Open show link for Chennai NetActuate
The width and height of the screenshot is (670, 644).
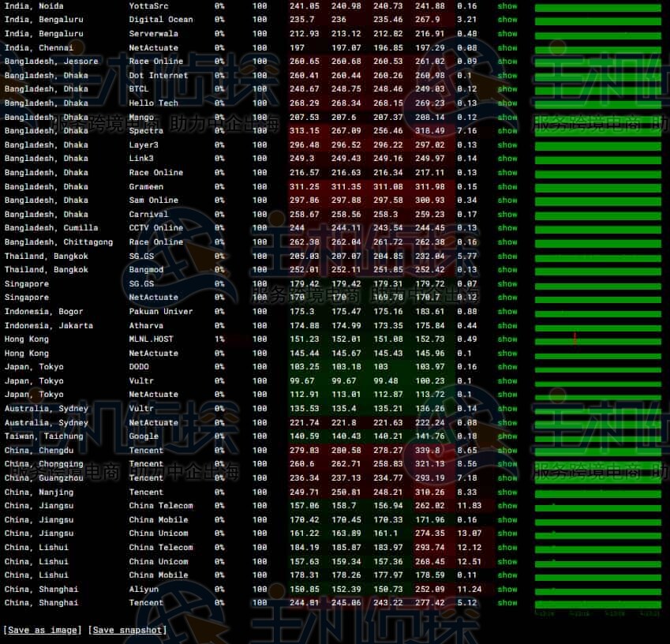[507, 48]
